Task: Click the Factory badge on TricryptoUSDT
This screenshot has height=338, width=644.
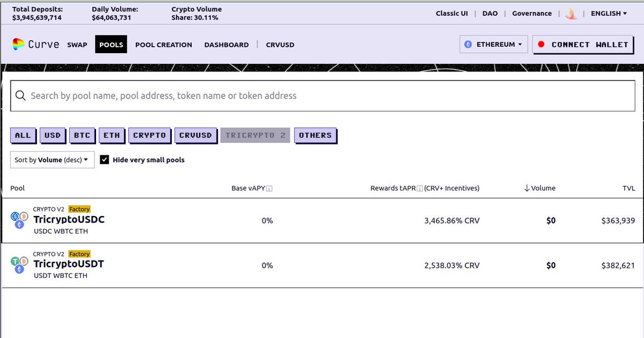Action: [x=79, y=254]
